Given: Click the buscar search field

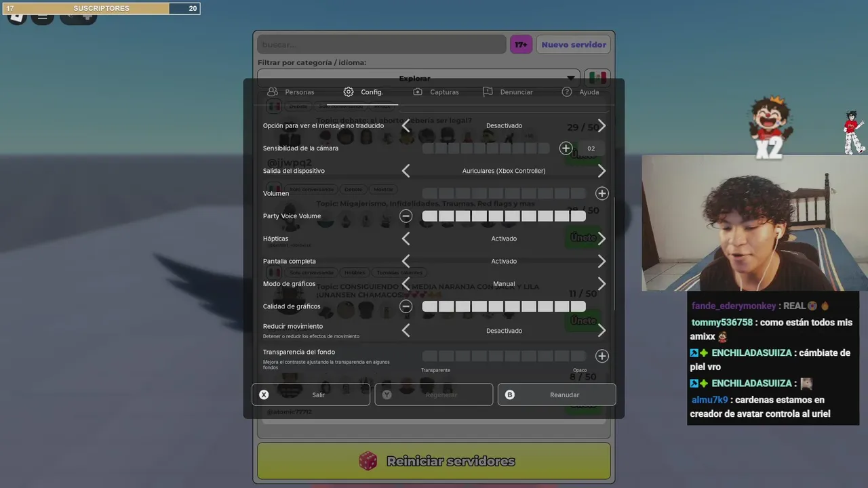Looking at the screenshot, I should click(x=382, y=45).
